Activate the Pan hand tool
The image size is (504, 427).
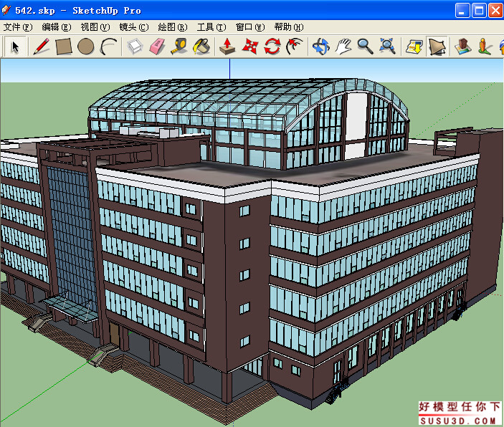coord(343,47)
